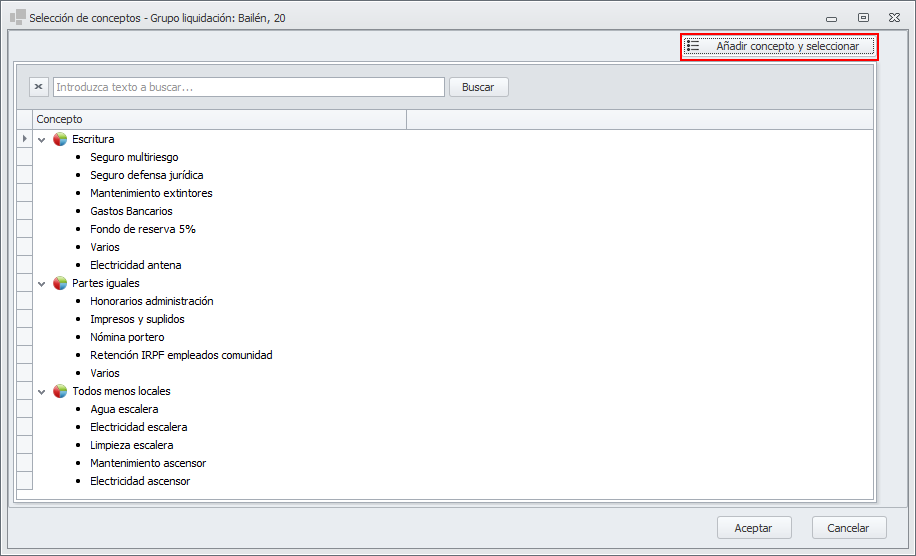The height and width of the screenshot is (556, 916).
Task: Collapse the Partes iguales group
Action: click(41, 283)
